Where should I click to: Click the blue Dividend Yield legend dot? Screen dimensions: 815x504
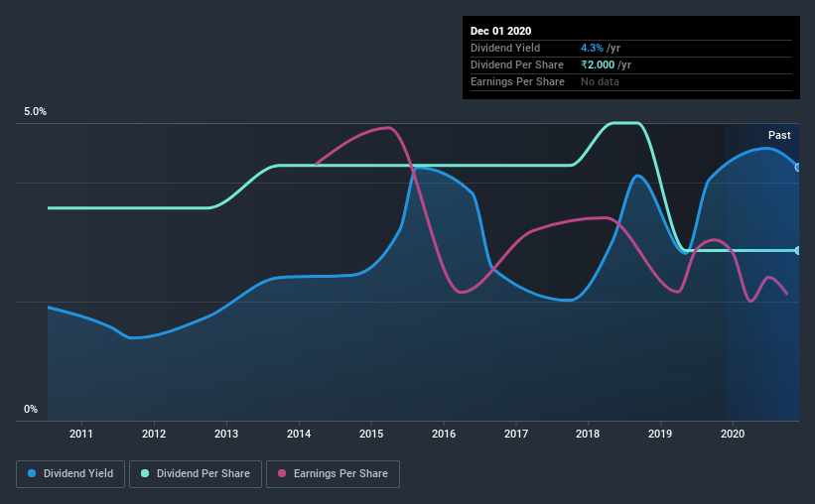[x=32, y=473]
